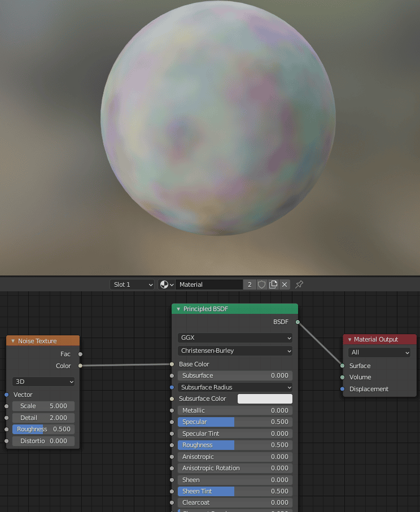Click the Color output socket of Noise Texture
This screenshot has width=420, height=512.
tap(80, 366)
